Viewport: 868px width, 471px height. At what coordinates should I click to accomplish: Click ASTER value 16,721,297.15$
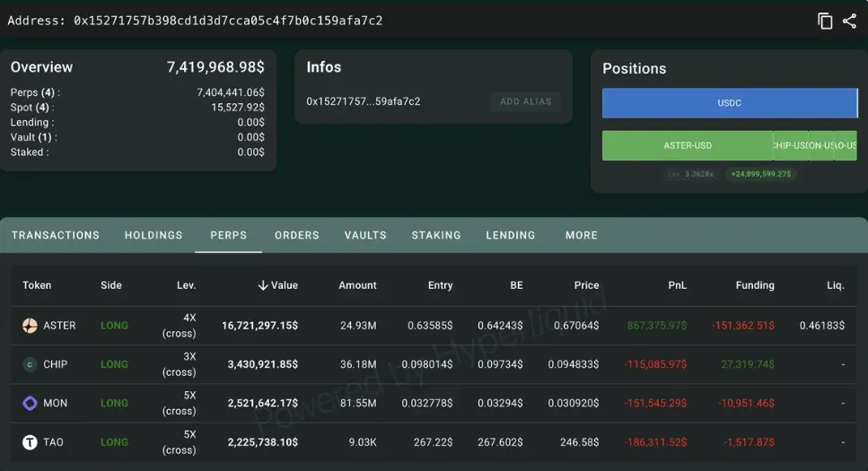pyautogui.click(x=259, y=326)
